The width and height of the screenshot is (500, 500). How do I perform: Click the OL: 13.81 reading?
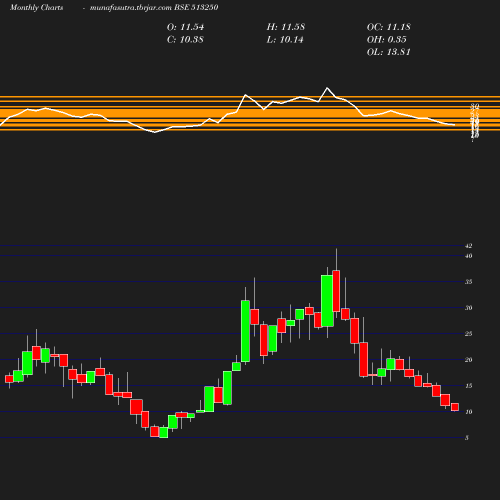(389, 52)
